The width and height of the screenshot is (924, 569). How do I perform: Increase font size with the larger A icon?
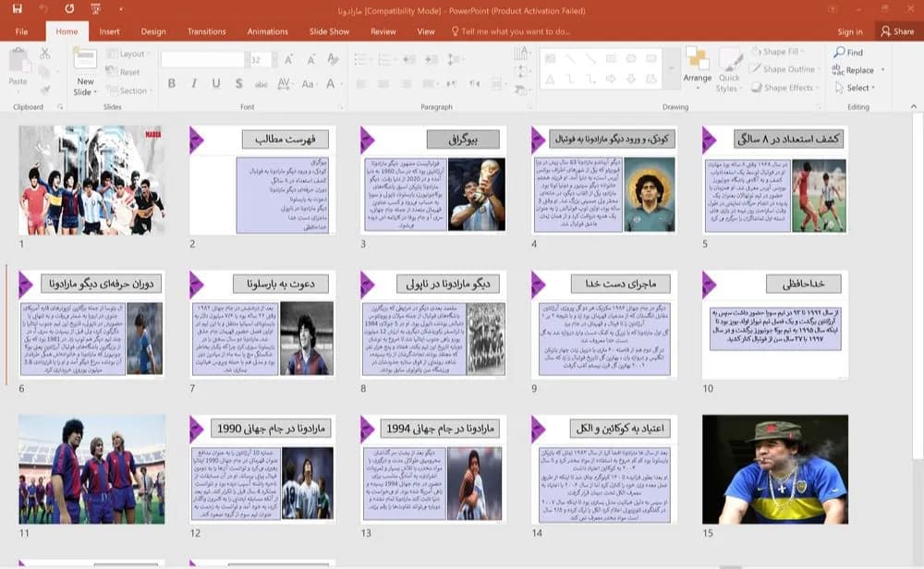[288, 59]
